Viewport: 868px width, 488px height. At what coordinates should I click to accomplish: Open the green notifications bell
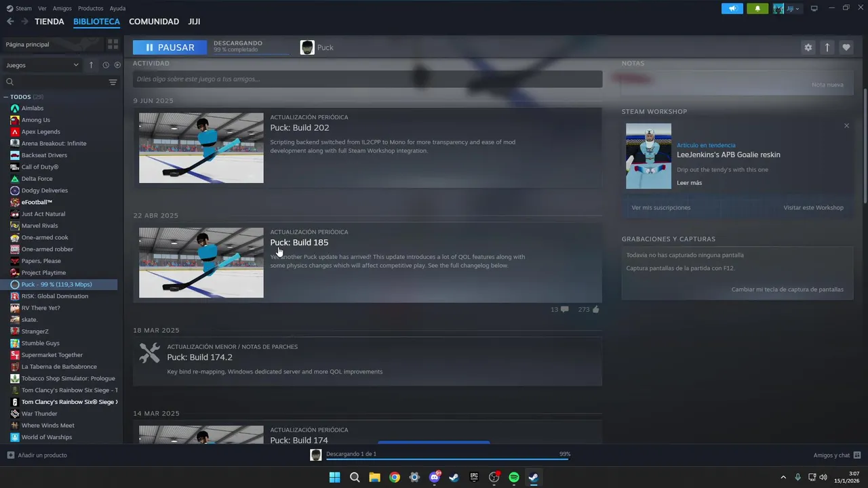pos(757,9)
